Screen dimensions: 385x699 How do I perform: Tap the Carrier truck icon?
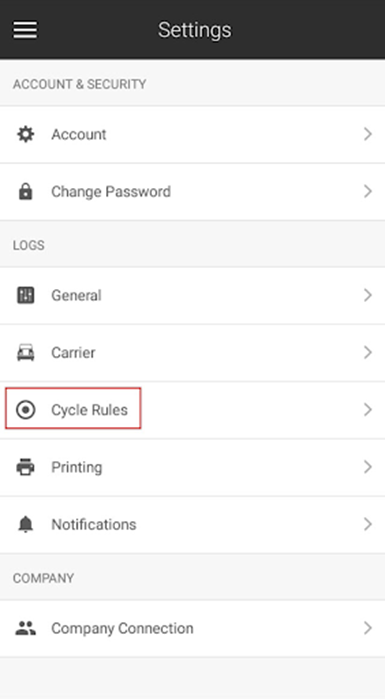[x=25, y=353]
